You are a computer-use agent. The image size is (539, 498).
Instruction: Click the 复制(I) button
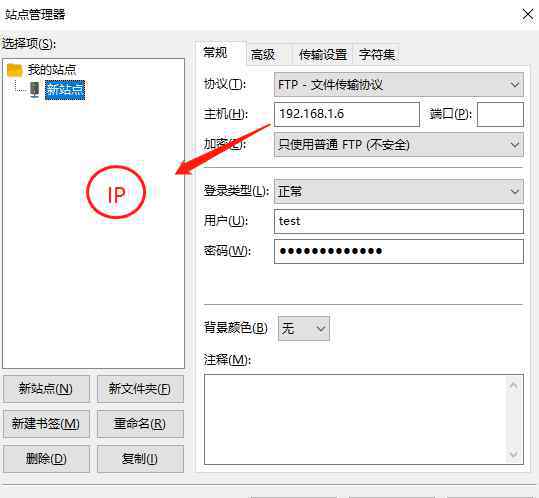coord(140,459)
